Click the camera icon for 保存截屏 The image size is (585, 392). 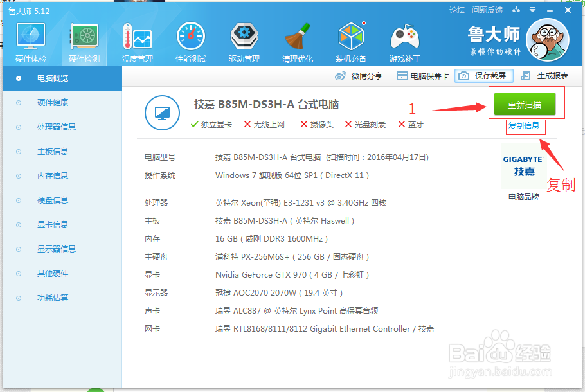464,76
